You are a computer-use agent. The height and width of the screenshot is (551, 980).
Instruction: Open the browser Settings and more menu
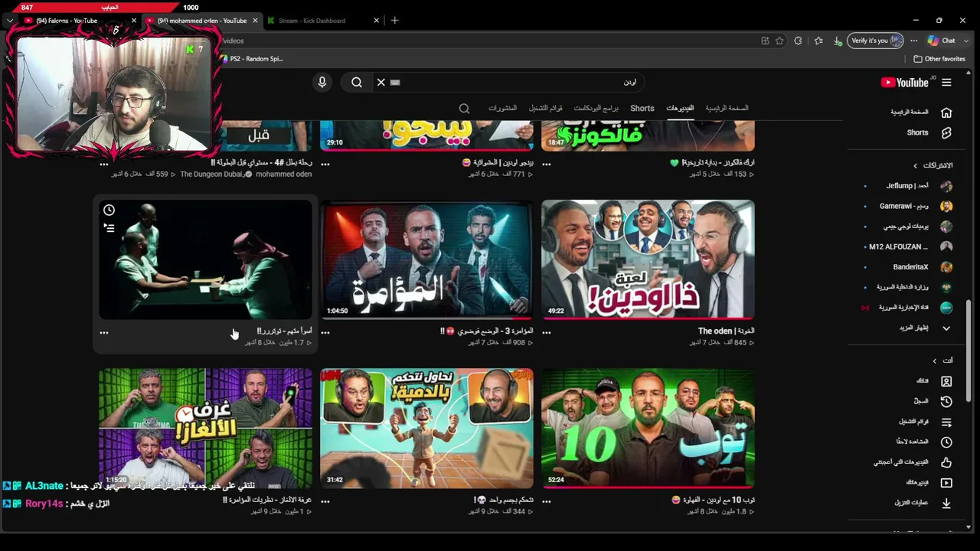tap(913, 41)
